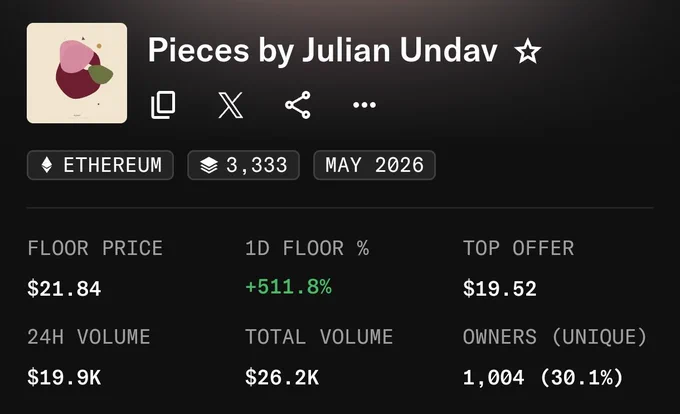
Task: Click the OWNERS (UNIQUE) label
Action: [555, 337]
